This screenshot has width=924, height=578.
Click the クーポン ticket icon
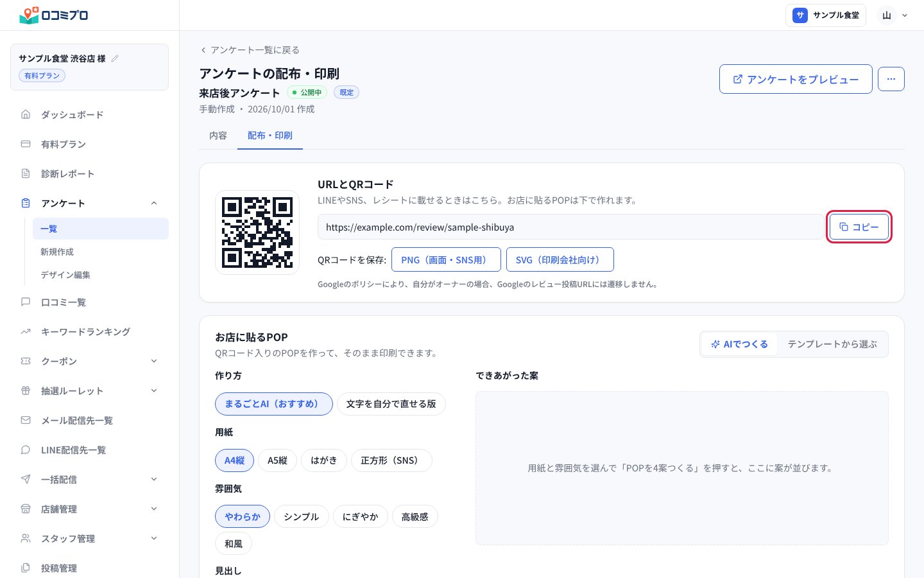(26, 361)
